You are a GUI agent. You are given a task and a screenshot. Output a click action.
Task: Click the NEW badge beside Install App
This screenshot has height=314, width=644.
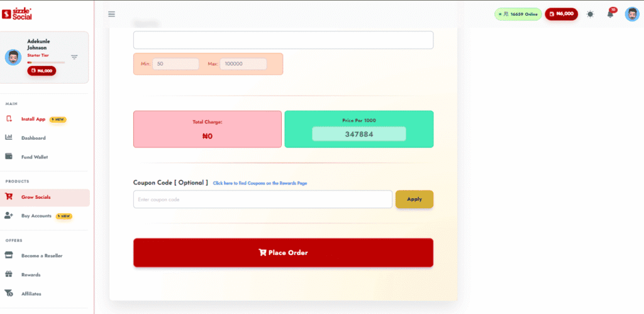pyautogui.click(x=58, y=120)
